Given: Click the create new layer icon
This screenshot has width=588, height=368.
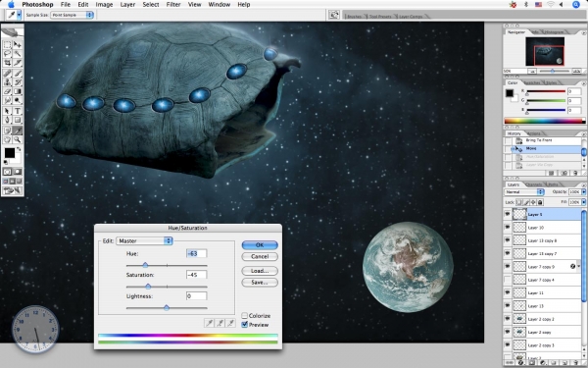Looking at the screenshot, I should tap(565, 363).
